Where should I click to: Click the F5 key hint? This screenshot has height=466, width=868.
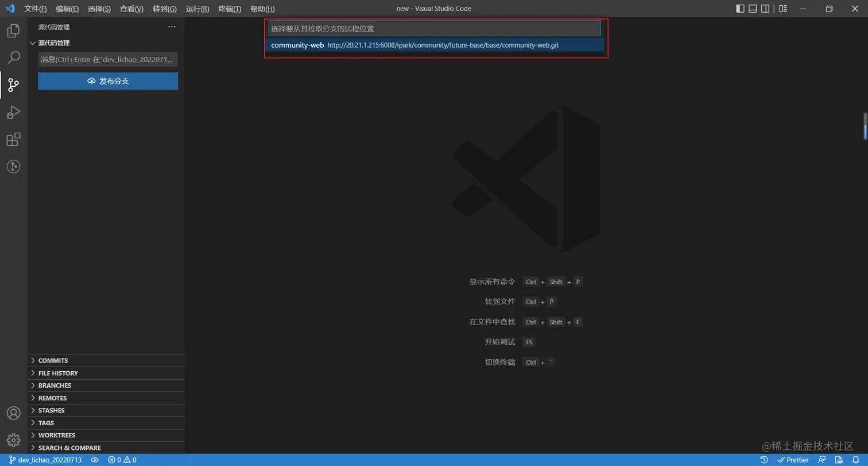(529, 342)
